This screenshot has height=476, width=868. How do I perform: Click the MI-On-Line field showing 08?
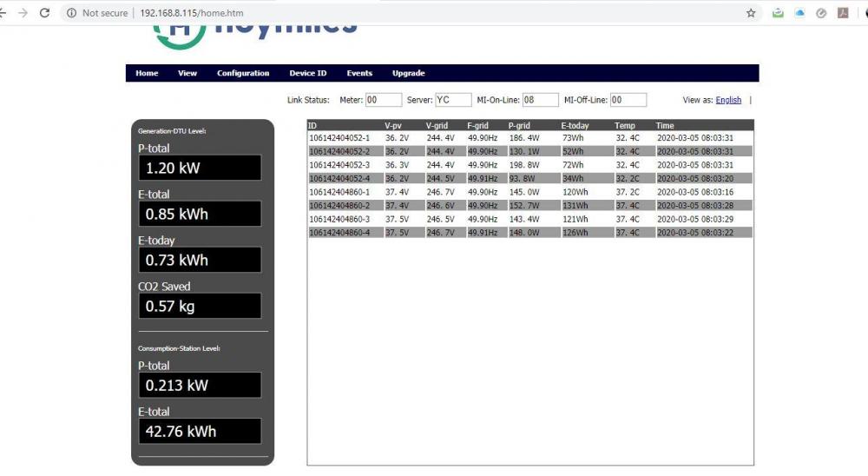point(540,100)
